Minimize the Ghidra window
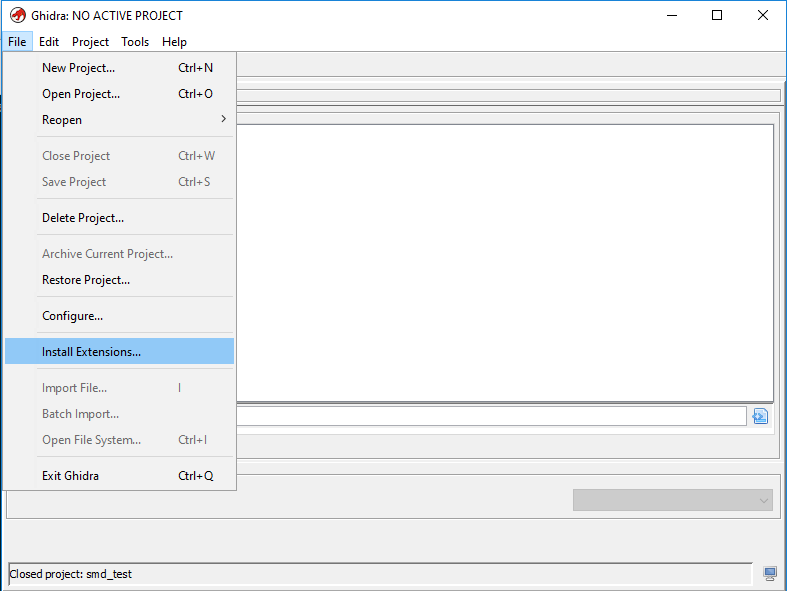 tap(672, 16)
